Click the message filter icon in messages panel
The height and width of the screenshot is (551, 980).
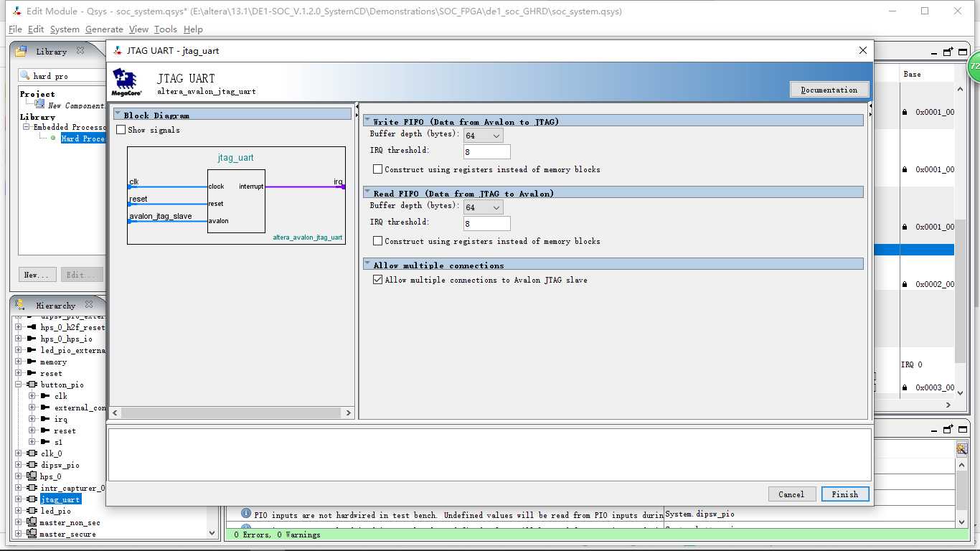tap(961, 448)
